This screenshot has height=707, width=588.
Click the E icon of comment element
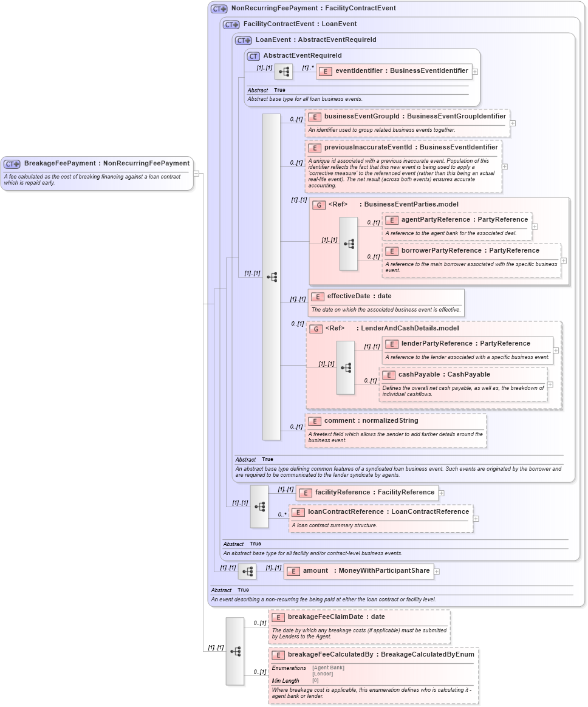coord(314,421)
